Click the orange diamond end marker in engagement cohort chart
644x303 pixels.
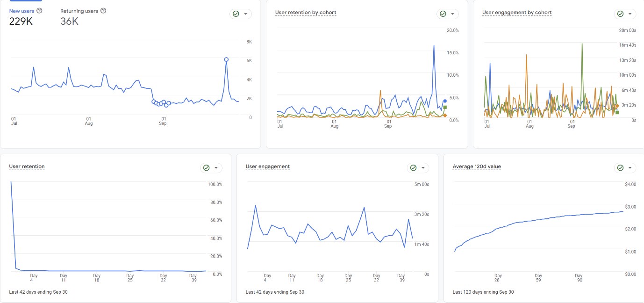pos(617,106)
